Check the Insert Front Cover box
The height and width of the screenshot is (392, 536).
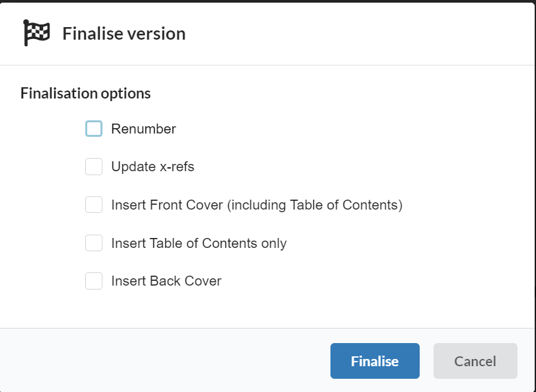point(94,204)
